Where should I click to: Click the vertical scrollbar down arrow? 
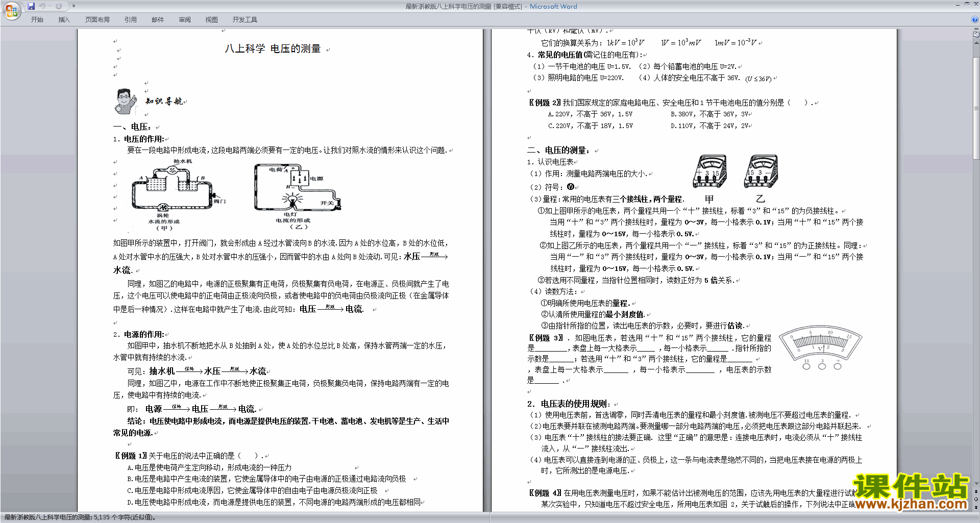[976, 483]
